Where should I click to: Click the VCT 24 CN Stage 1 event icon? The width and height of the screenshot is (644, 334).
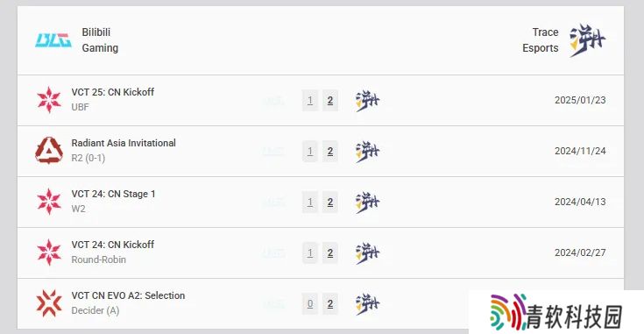(x=49, y=202)
